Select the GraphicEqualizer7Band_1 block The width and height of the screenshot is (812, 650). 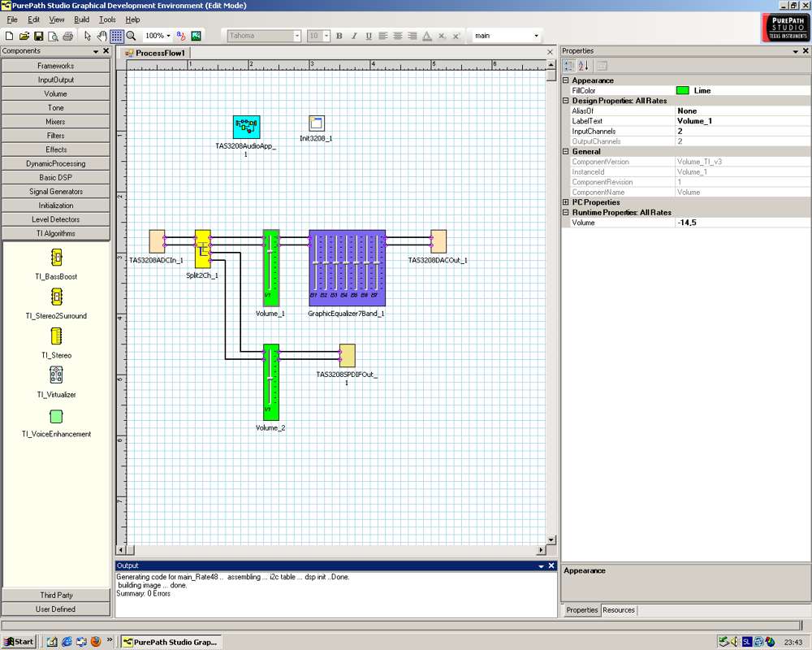(x=347, y=268)
